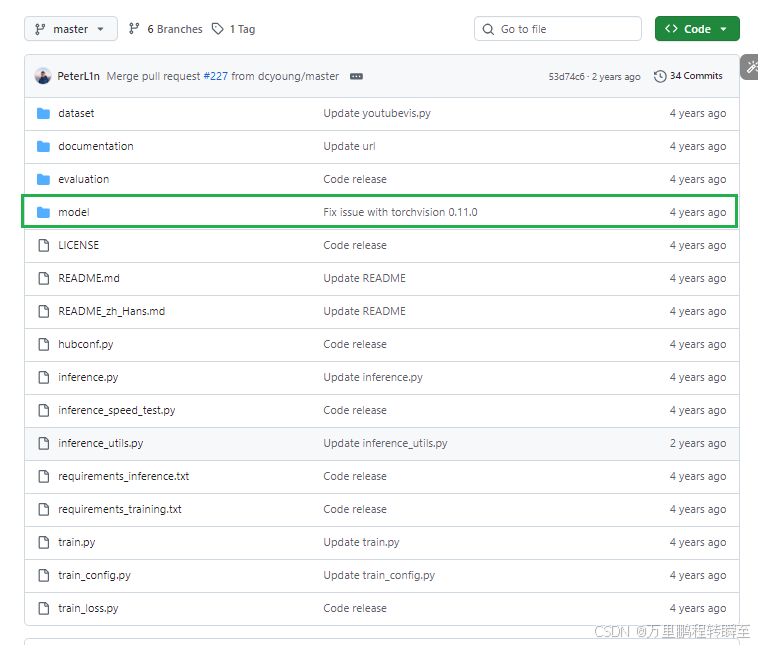Open requirements_inference.txt file
This screenshot has height=645, width=758.
click(x=123, y=476)
